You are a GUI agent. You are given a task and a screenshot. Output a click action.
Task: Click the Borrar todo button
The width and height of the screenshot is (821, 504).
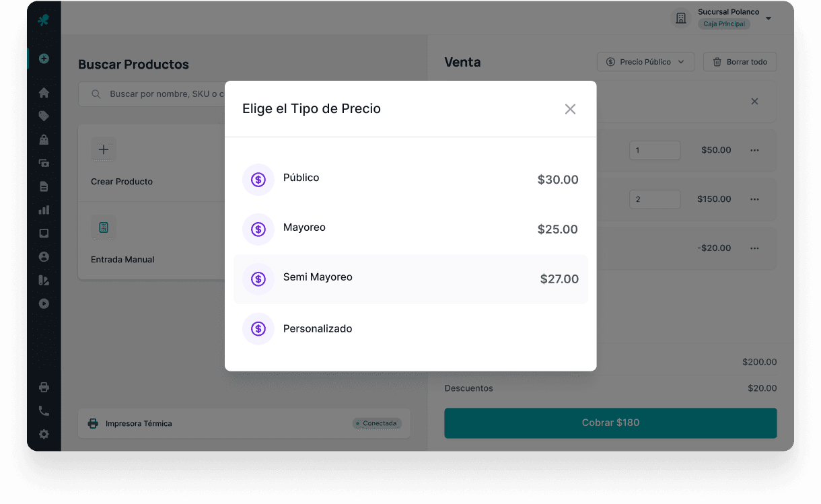[740, 62]
